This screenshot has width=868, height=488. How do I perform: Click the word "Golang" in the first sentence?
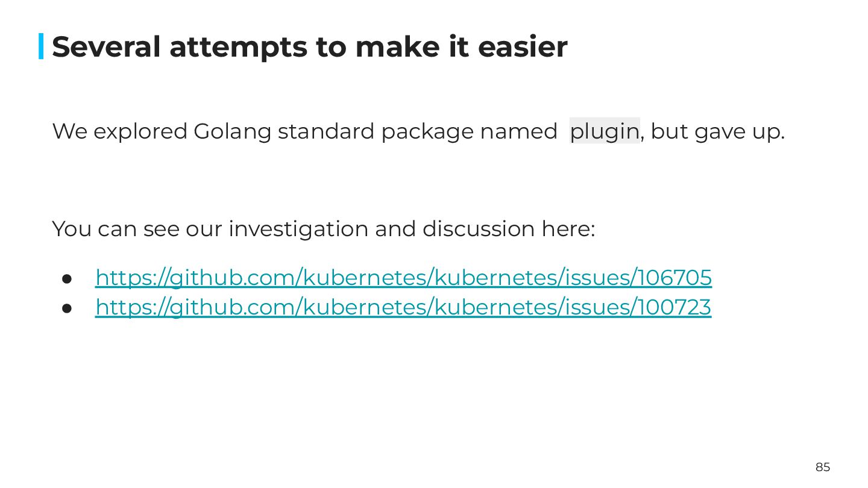[232, 131]
